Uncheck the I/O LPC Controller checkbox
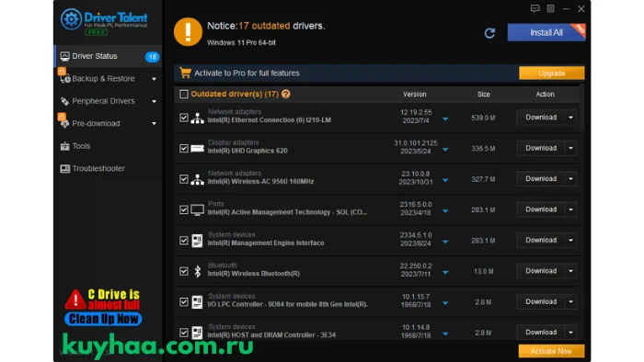 184,302
